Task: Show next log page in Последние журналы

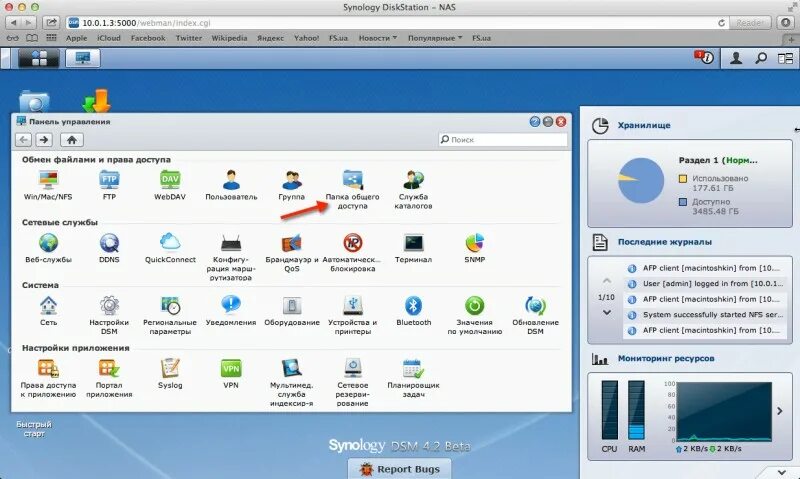Action: coord(607,312)
